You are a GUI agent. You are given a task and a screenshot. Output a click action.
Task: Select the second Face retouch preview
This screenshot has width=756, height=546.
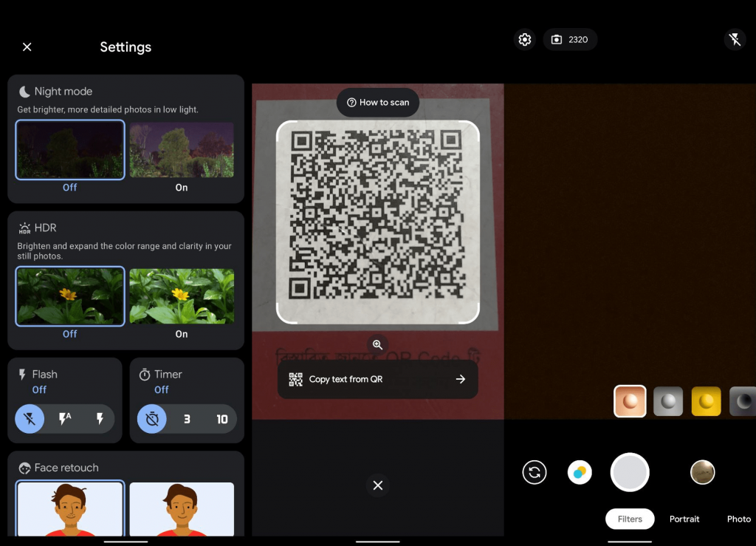[x=182, y=509]
